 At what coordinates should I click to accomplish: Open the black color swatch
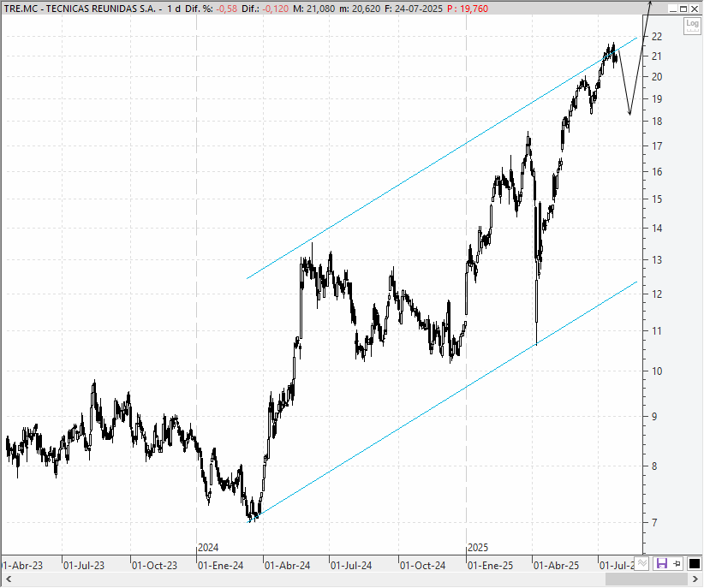pyautogui.click(x=694, y=563)
